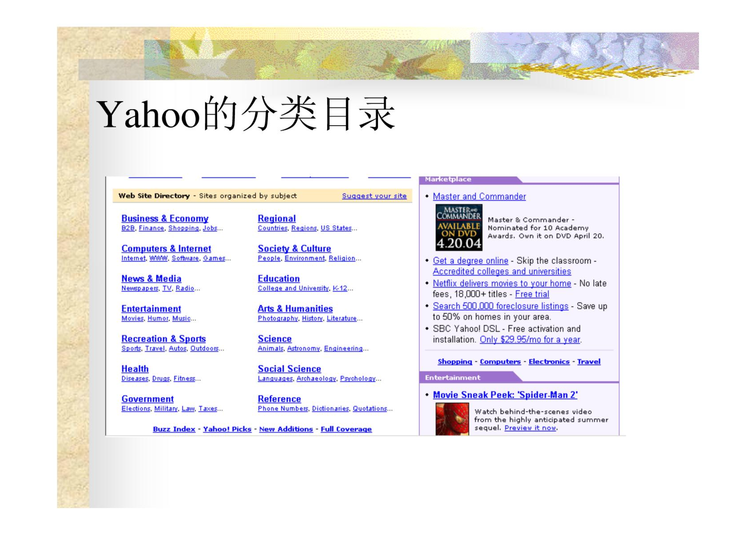The image size is (756, 535).
Task: Open the Taxes sublink
Action: coord(208,409)
